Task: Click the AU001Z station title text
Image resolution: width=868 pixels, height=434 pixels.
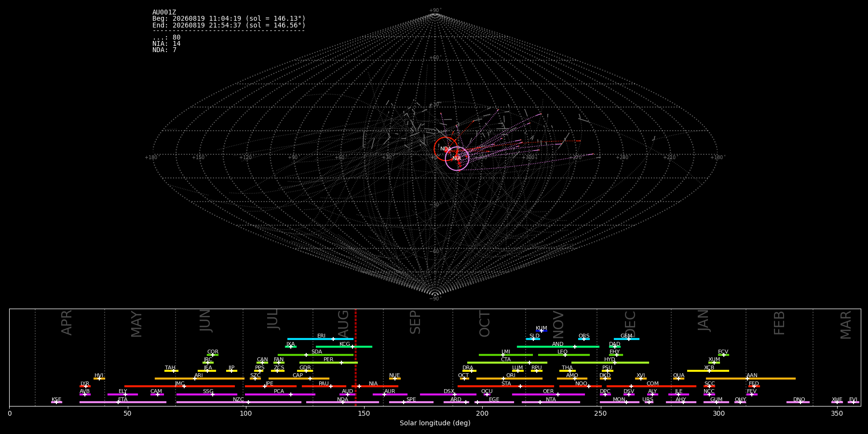Action: pyautogui.click(x=164, y=13)
